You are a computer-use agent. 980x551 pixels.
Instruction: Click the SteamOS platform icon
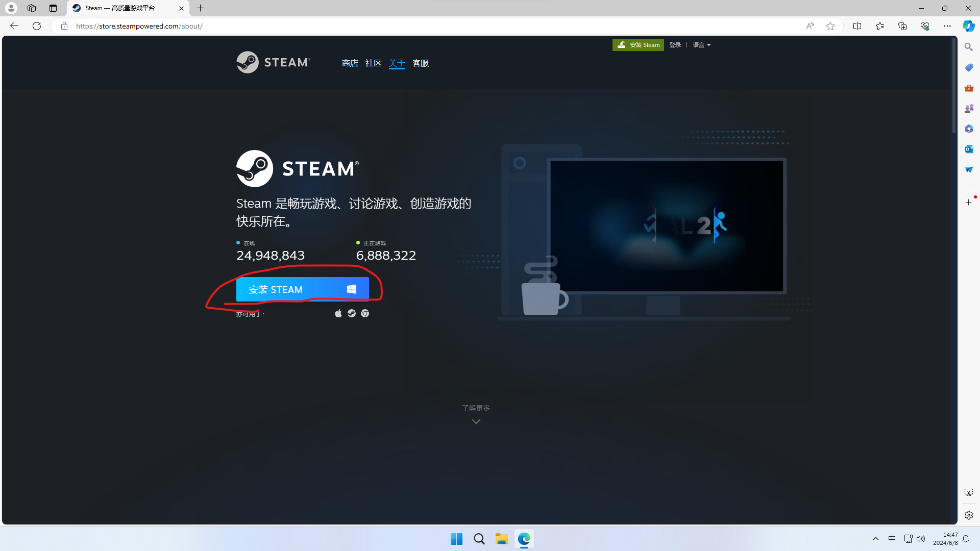click(x=352, y=313)
